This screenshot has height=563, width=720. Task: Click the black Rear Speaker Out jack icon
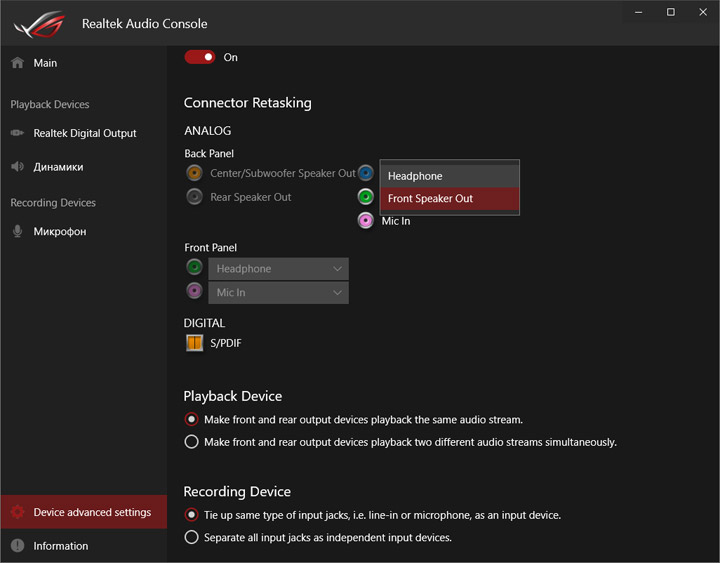194,197
